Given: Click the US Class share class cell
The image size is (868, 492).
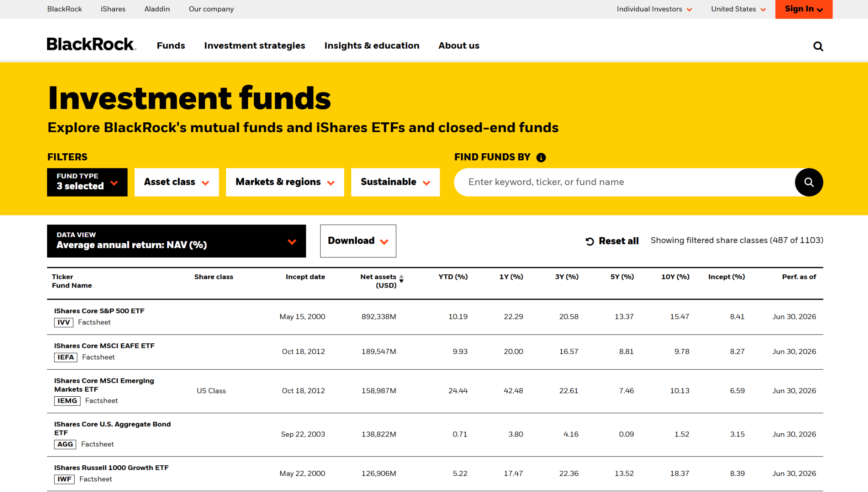Looking at the screenshot, I should (211, 391).
